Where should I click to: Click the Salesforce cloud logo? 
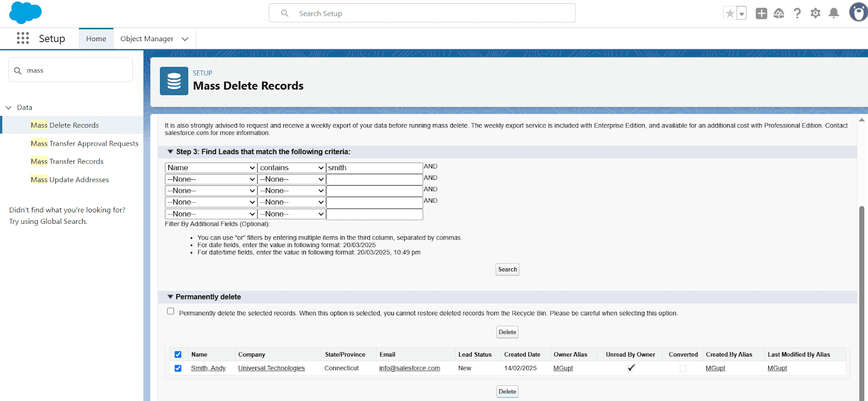25,13
